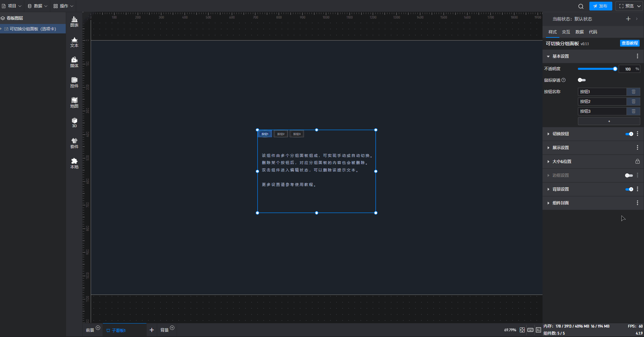
Task: Click the 查看教程 button
Action: (630, 43)
